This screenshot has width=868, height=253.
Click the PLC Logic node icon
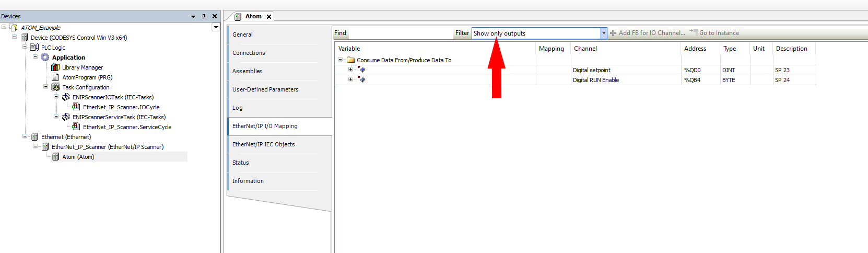coord(34,48)
